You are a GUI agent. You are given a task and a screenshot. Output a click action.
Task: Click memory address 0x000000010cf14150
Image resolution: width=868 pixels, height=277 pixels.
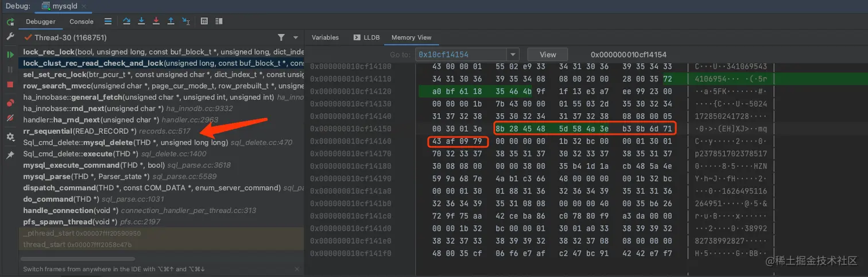(x=350, y=128)
